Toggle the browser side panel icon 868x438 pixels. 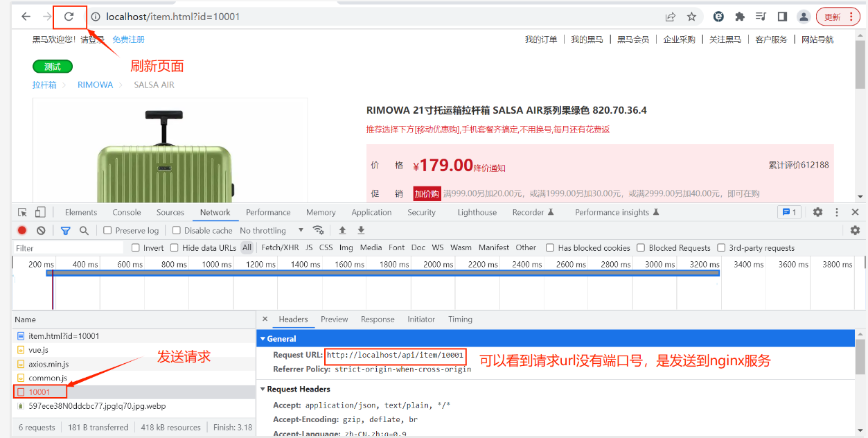point(782,17)
